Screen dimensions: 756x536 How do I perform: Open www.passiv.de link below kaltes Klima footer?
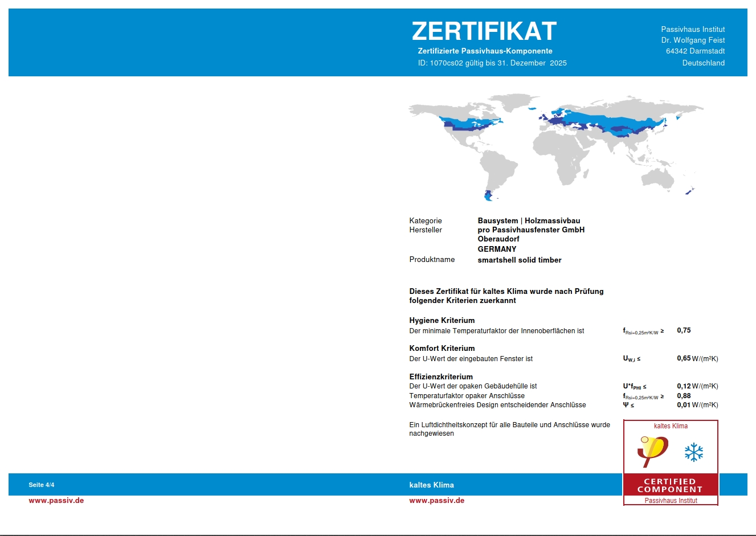tap(436, 501)
